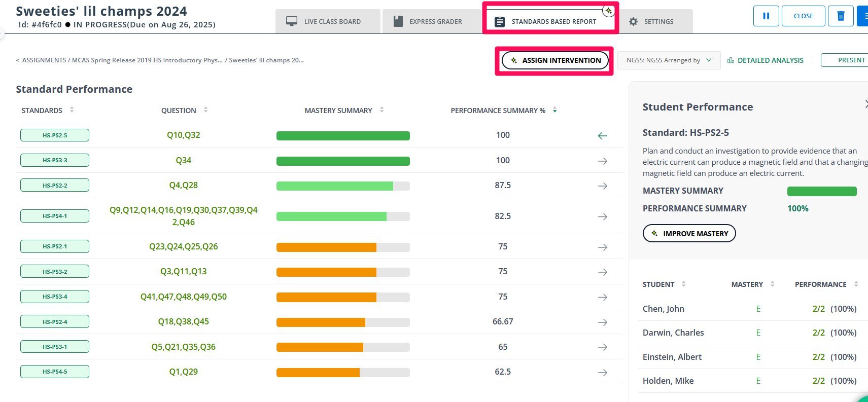This screenshot has height=402, width=868.
Task: Open details arrow for HS-PS4-5 row
Action: pos(602,373)
